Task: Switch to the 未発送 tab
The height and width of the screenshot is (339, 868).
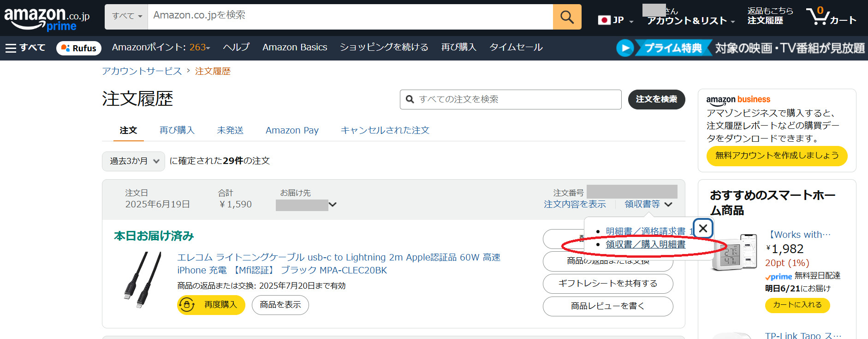Action: pos(230,130)
